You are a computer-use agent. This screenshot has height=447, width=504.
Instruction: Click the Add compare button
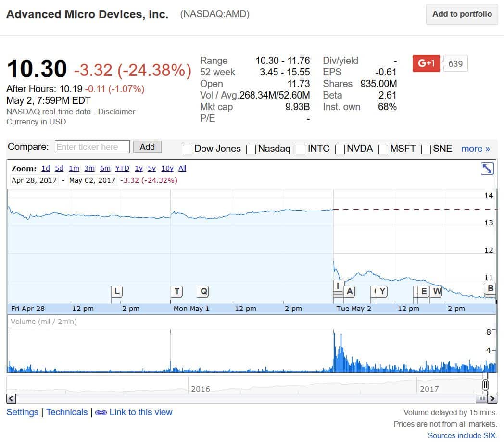click(147, 147)
